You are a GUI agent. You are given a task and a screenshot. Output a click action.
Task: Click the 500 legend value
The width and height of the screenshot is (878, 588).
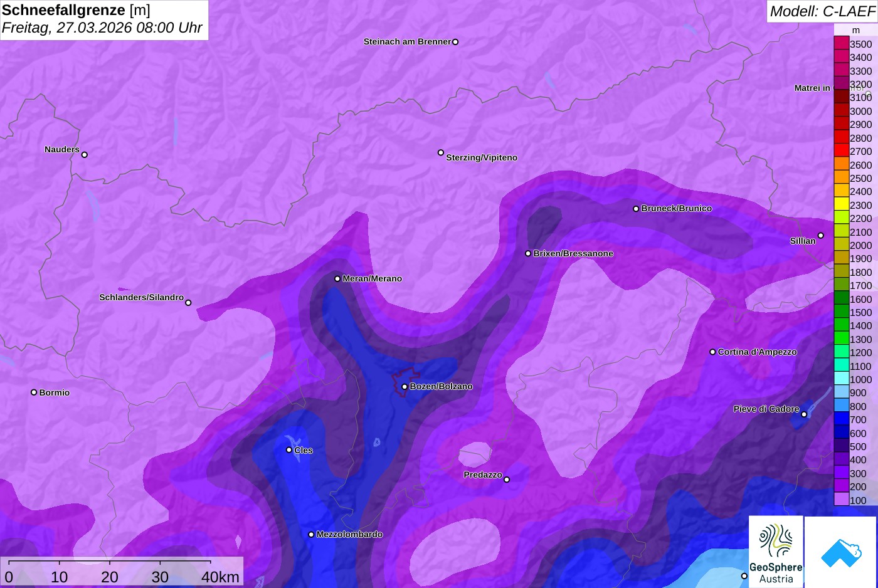pos(859,446)
